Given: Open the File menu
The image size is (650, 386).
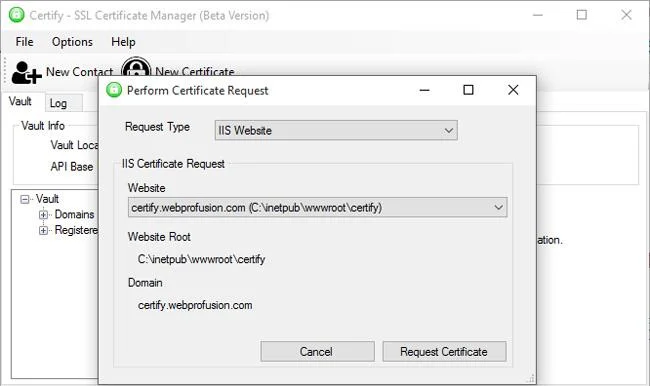Looking at the screenshot, I should pyautogui.click(x=24, y=42).
